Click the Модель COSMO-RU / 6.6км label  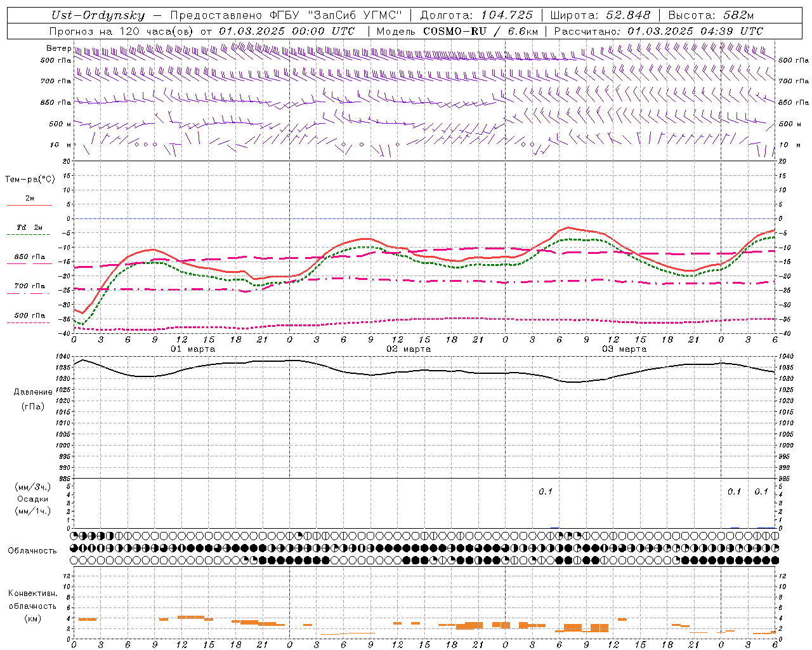(457, 31)
